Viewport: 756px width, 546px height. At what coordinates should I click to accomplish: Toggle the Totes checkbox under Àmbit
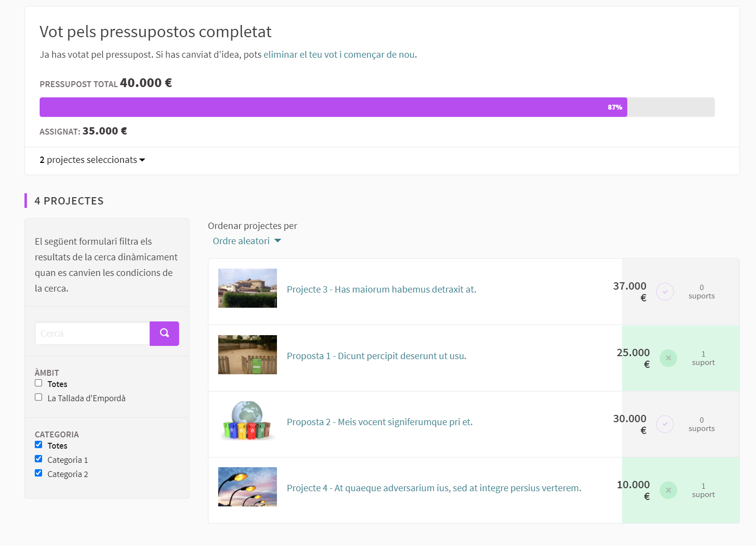pyautogui.click(x=39, y=383)
